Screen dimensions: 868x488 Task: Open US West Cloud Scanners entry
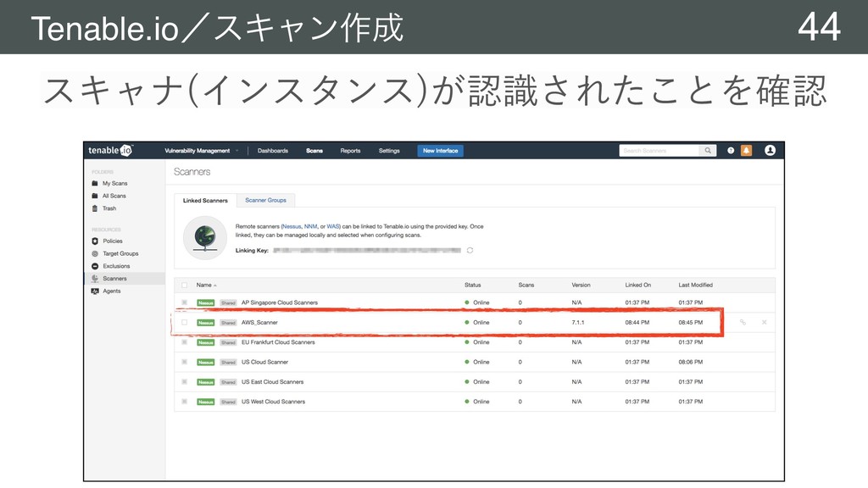[x=273, y=402]
